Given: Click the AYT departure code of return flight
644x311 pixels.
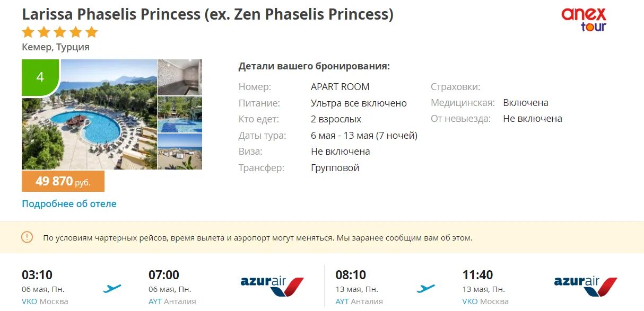Looking at the screenshot, I should coord(342,301).
